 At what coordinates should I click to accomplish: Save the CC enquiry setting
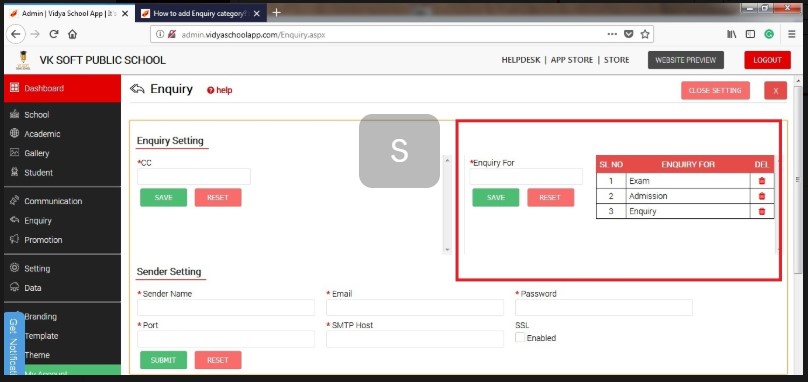coord(163,197)
